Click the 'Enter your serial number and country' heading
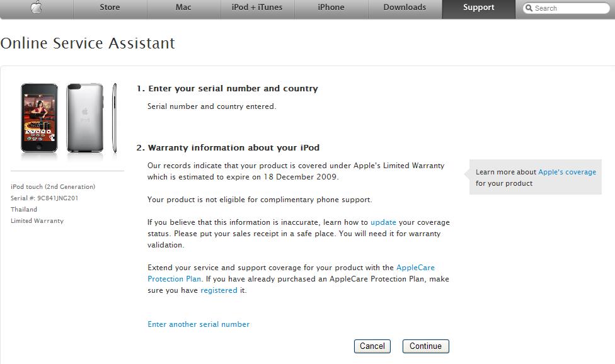 point(233,89)
